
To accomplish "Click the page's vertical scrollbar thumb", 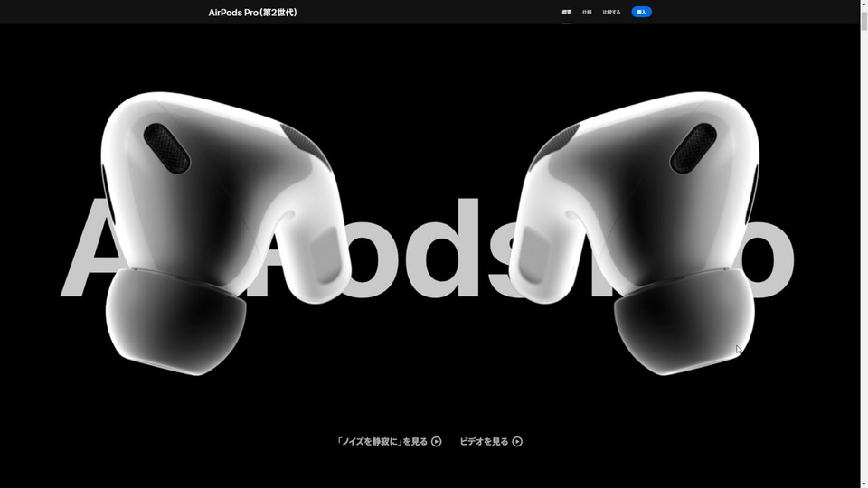I will click(x=863, y=19).
